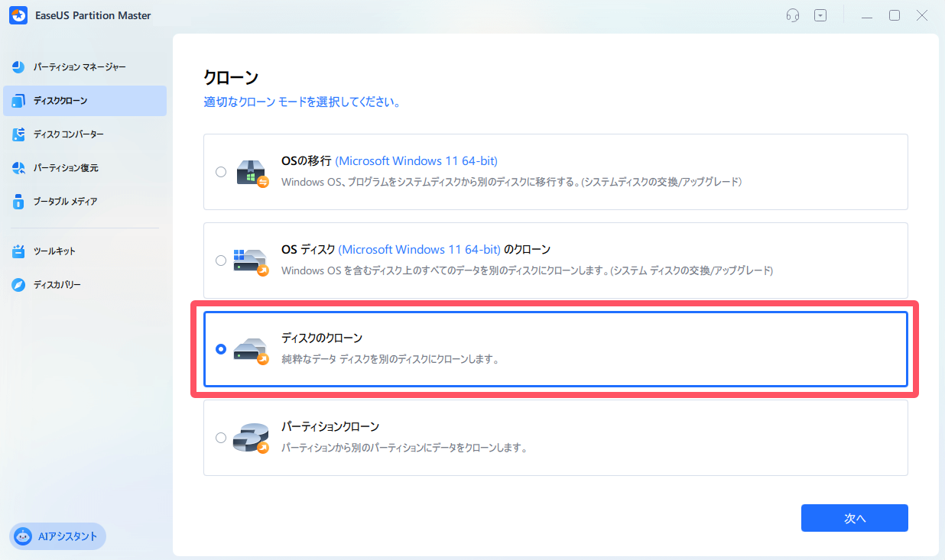The height and width of the screenshot is (560, 945).
Task: Open the パーティション マネージャー sidebar icon
Action: point(18,66)
